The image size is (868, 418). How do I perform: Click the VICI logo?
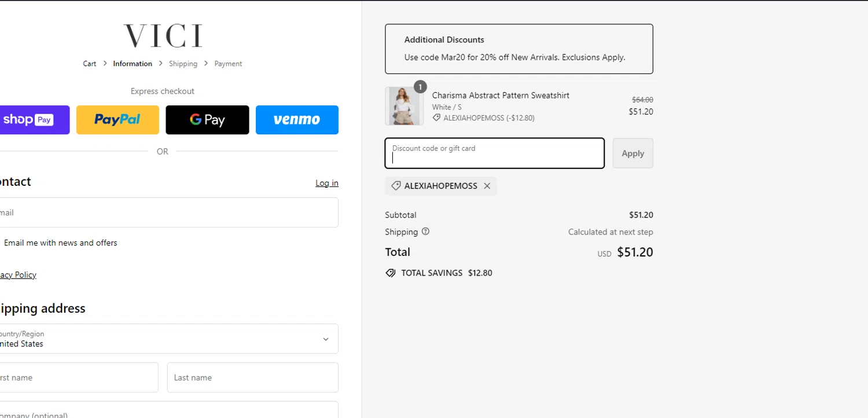click(x=163, y=36)
